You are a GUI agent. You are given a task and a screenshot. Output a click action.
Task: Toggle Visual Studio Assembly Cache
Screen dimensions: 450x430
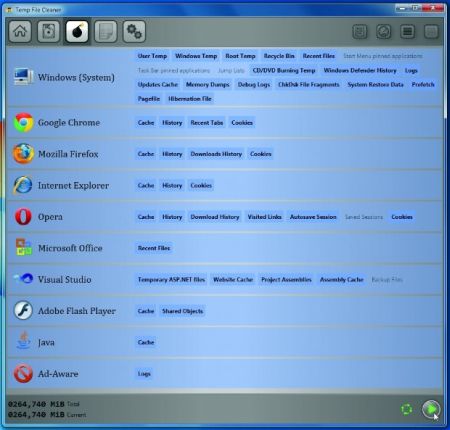click(342, 279)
